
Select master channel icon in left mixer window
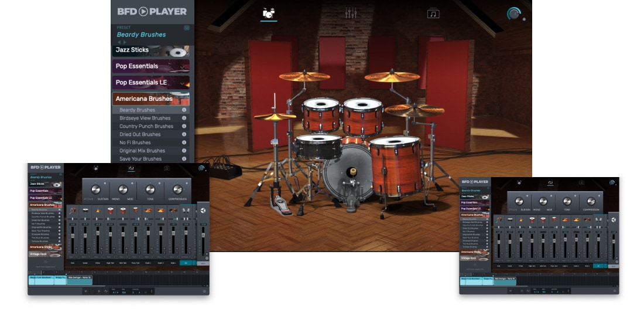click(203, 210)
